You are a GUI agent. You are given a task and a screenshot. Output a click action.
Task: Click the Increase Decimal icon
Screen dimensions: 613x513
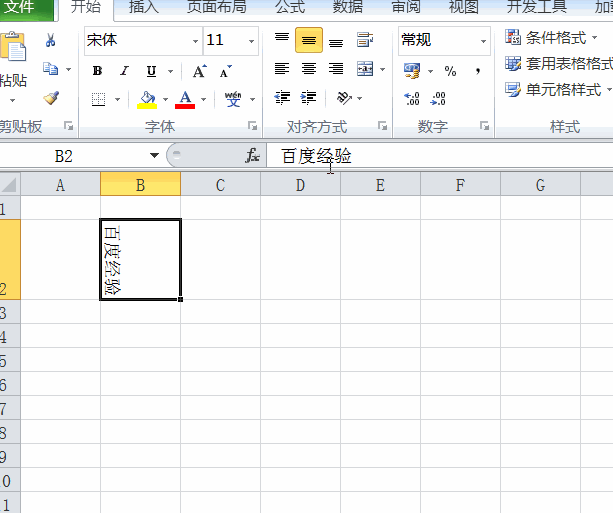click(x=412, y=98)
